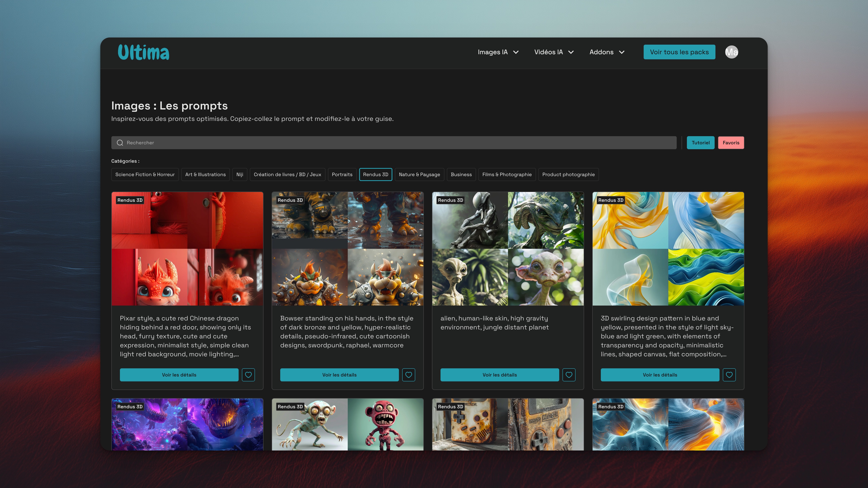Screen dimensions: 868x488
Task: Heart the alien jungle planet prompt
Action: (x=569, y=375)
